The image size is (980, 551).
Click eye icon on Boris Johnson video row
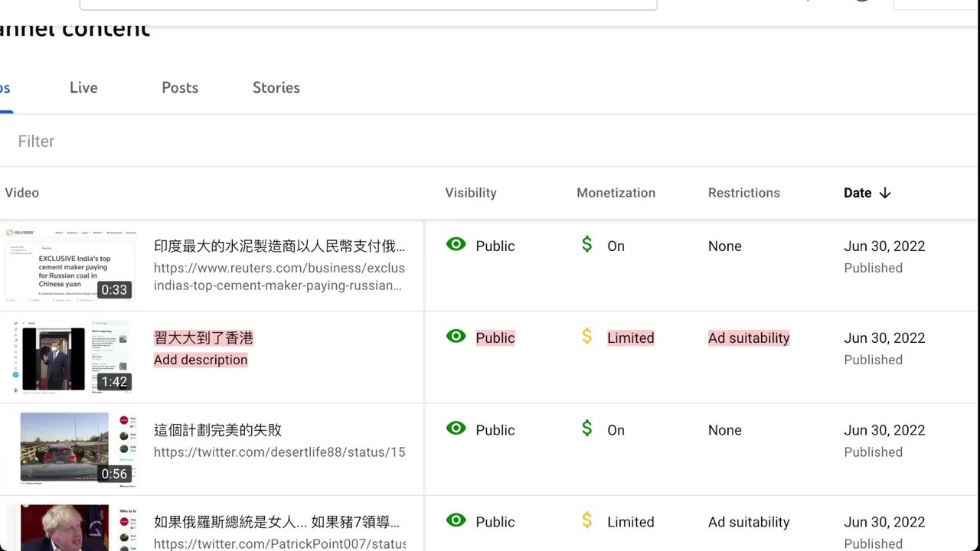click(456, 520)
